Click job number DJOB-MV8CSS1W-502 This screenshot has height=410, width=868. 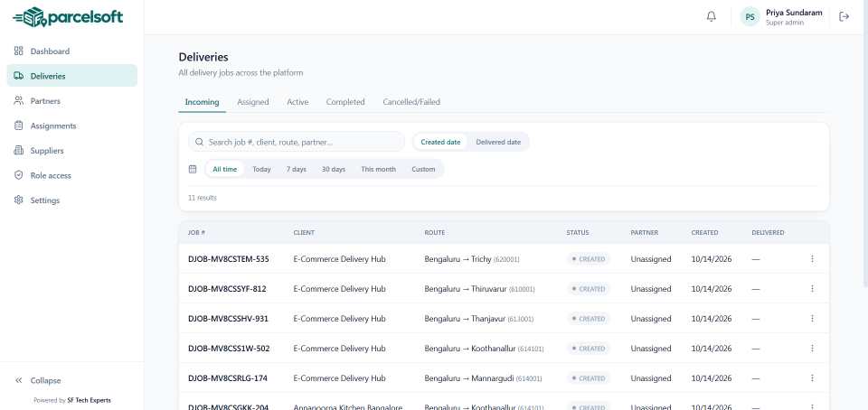pyautogui.click(x=229, y=348)
